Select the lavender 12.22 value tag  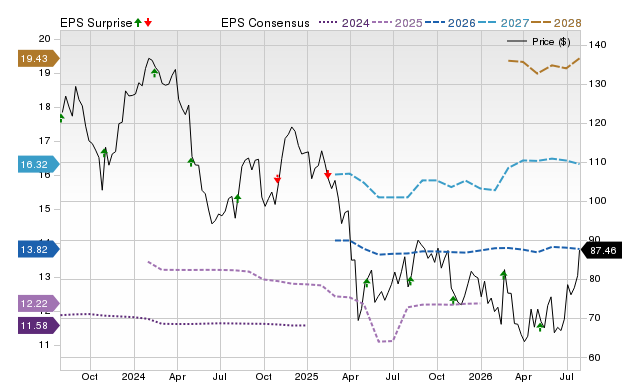pyautogui.click(x=38, y=303)
